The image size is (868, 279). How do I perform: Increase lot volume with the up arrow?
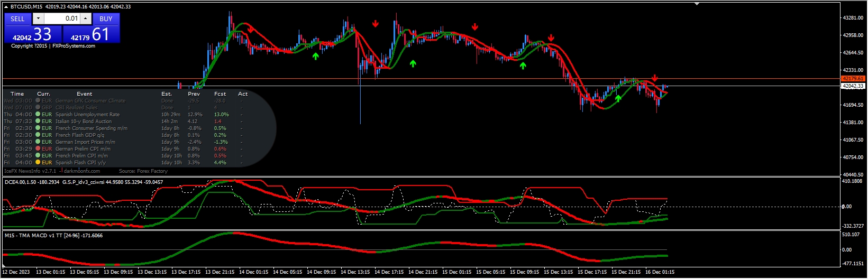click(x=85, y=18)
